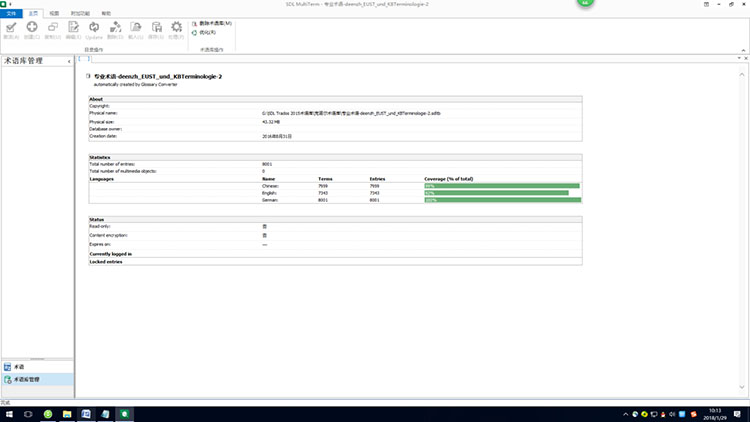The height and width of the screenshot is (422, 750).
Task: Click the SDL MultiTerm taskbar icon
Action: point(124,414)
